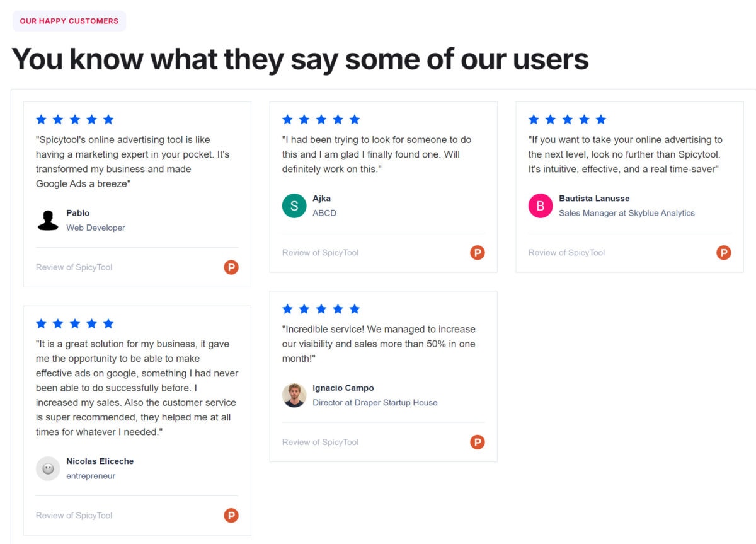Viewport: 756px width, 544px height.
Task: Click Product Hunt icon on Bautista Lanusse's review
Action: 724,253
